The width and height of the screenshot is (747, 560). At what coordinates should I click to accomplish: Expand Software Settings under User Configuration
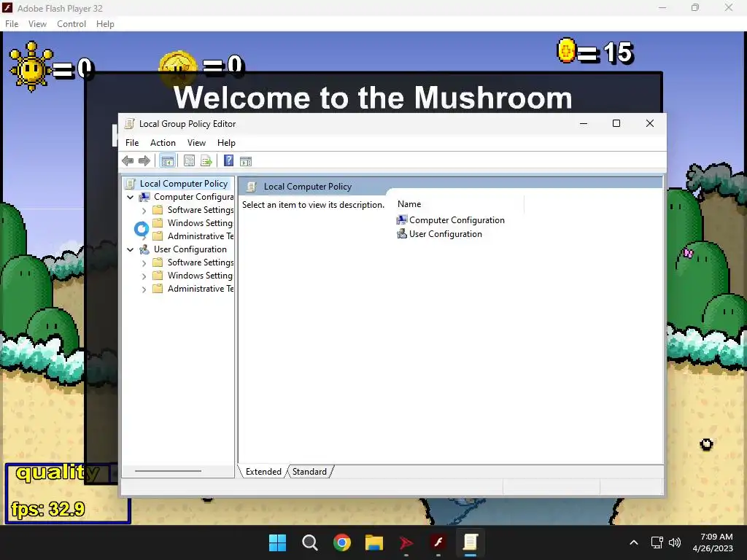(x=144, y=262)
